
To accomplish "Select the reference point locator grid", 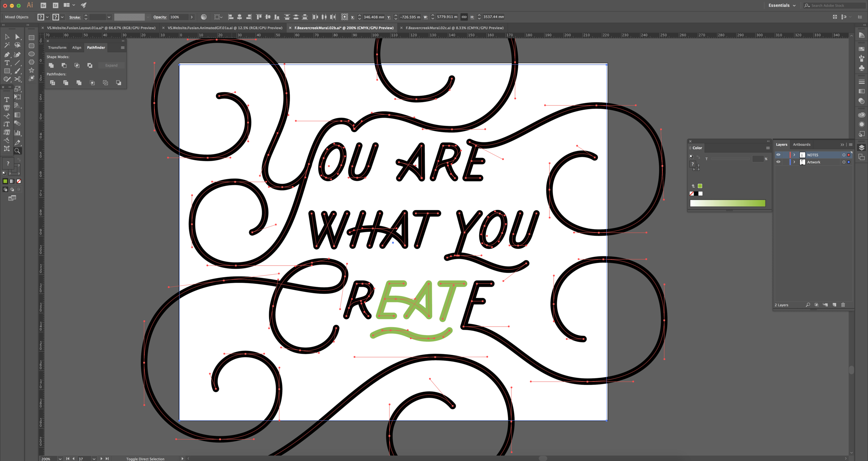I will pos(344,17).
